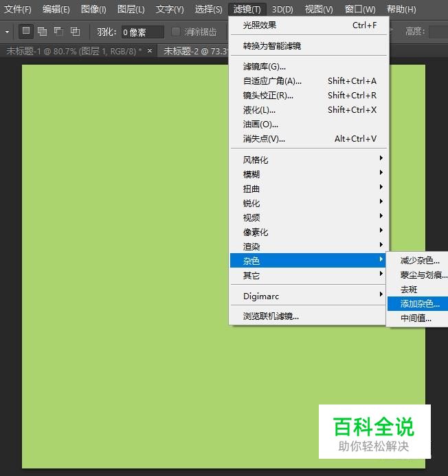Choose 减少杂色... in submenu

(418, 261)
